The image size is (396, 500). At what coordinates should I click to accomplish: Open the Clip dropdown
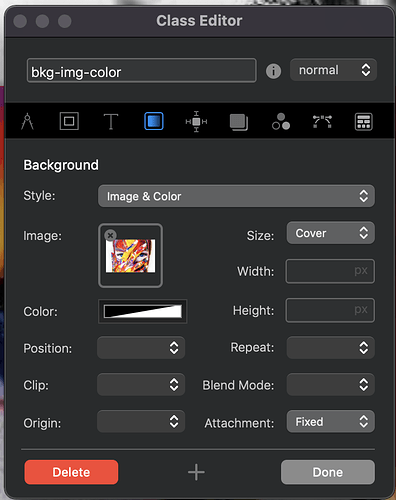141,385
